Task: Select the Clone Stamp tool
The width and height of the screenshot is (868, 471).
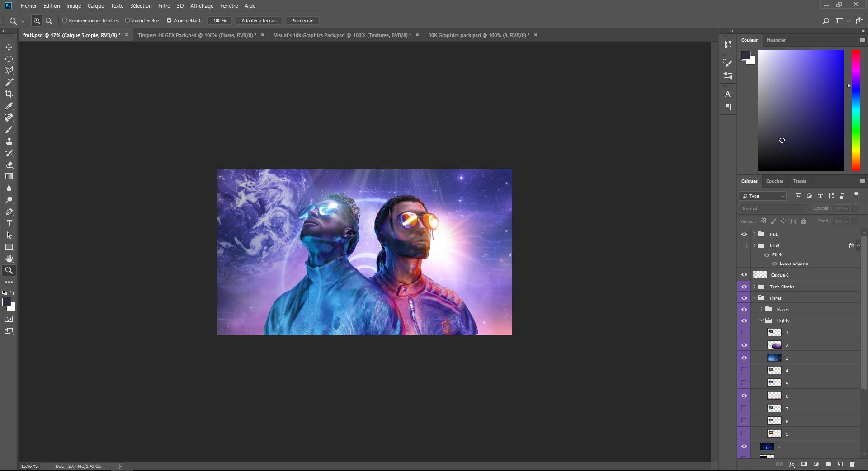Action: (x=9, y=141)
